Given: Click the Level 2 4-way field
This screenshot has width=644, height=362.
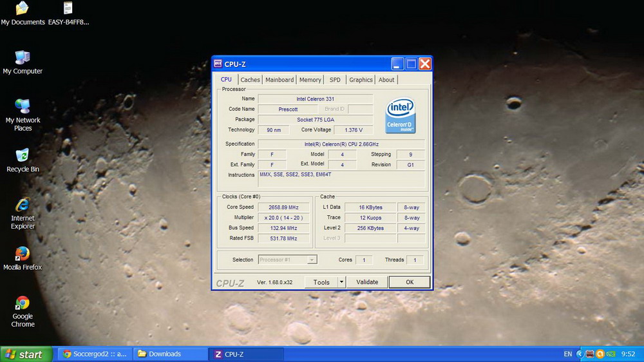Looking at the screenshot, I should pos(411,228).
